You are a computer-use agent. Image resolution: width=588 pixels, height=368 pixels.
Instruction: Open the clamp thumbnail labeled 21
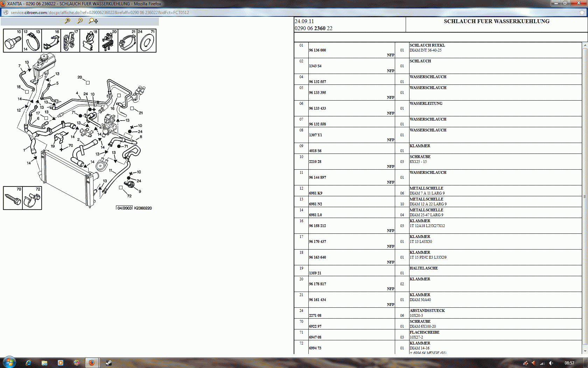pyautogui.click(x=127, y=41)
